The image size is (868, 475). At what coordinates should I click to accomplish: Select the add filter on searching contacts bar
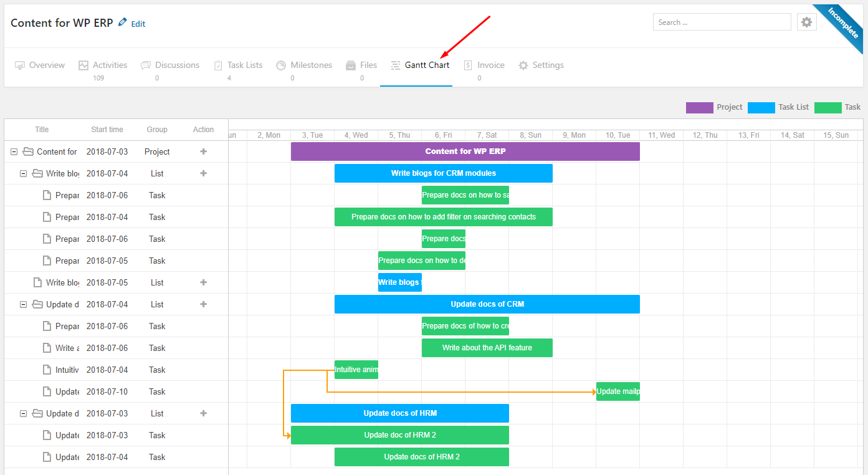tap(444, 217)
